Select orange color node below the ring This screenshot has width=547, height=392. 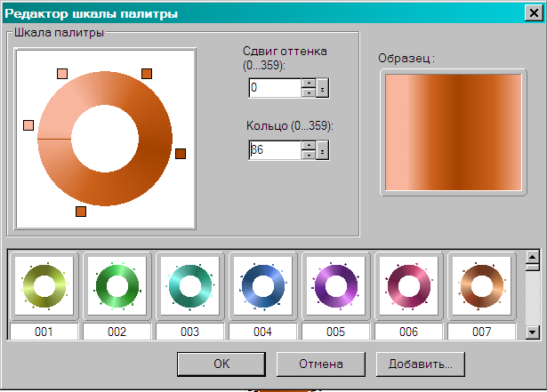(81, 212)
